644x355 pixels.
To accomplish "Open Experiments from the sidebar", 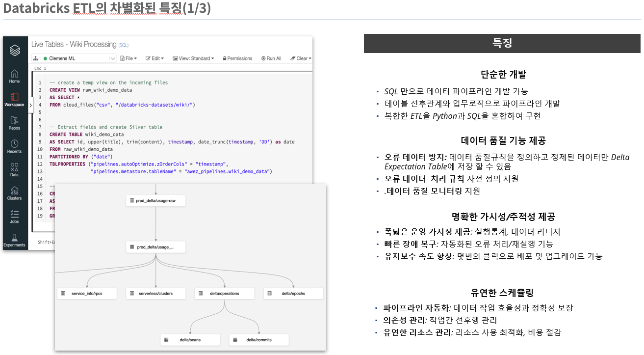I will [x=15, y=240].
